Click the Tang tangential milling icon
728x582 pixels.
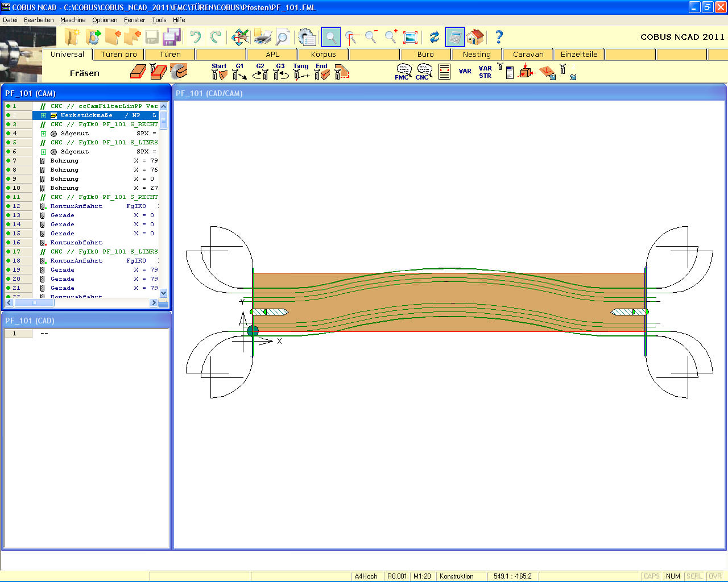[301, 72]
